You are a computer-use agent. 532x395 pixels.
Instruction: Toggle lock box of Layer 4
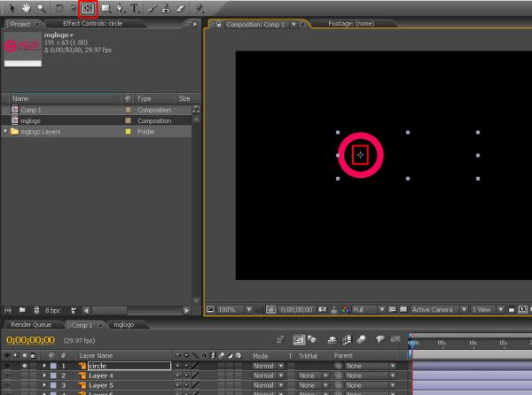pyautogui.click(x=33, y=376)
